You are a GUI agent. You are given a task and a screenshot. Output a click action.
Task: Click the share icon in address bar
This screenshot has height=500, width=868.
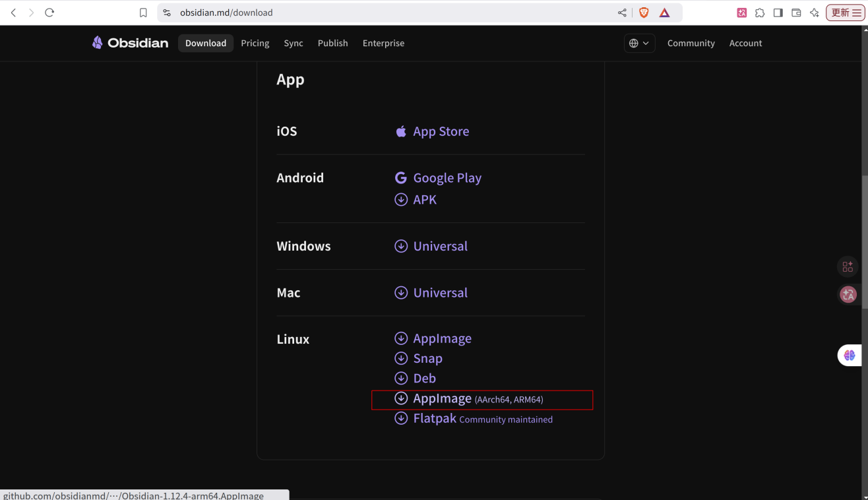pyautogui.click(x=622, y=13)
